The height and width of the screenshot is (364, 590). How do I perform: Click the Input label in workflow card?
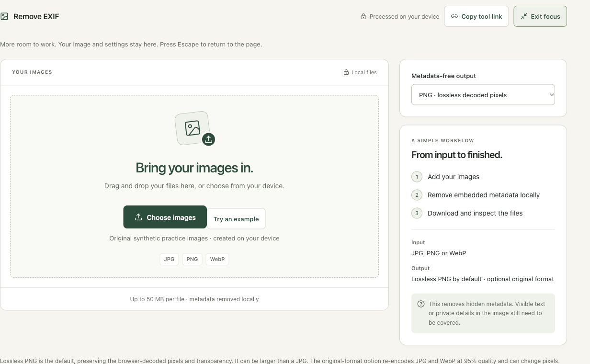coord(418,242)
